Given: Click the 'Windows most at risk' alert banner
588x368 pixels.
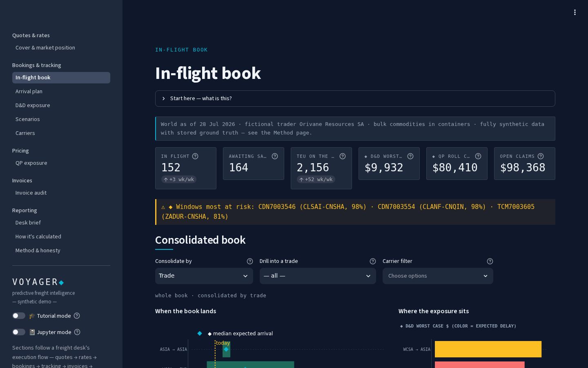Looking at the screenshot, I should [x=355, y=212].
